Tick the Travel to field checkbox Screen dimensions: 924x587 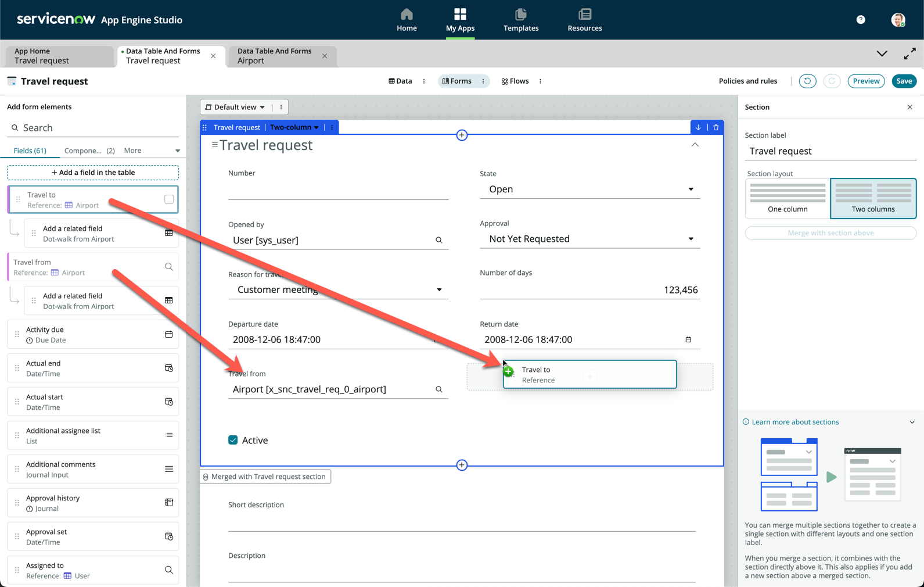(169, 199)
